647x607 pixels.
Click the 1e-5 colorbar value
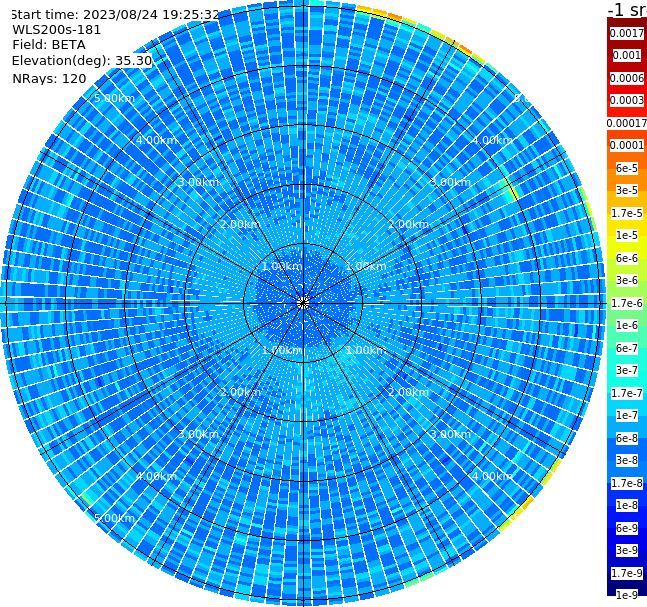coord(627,235)
